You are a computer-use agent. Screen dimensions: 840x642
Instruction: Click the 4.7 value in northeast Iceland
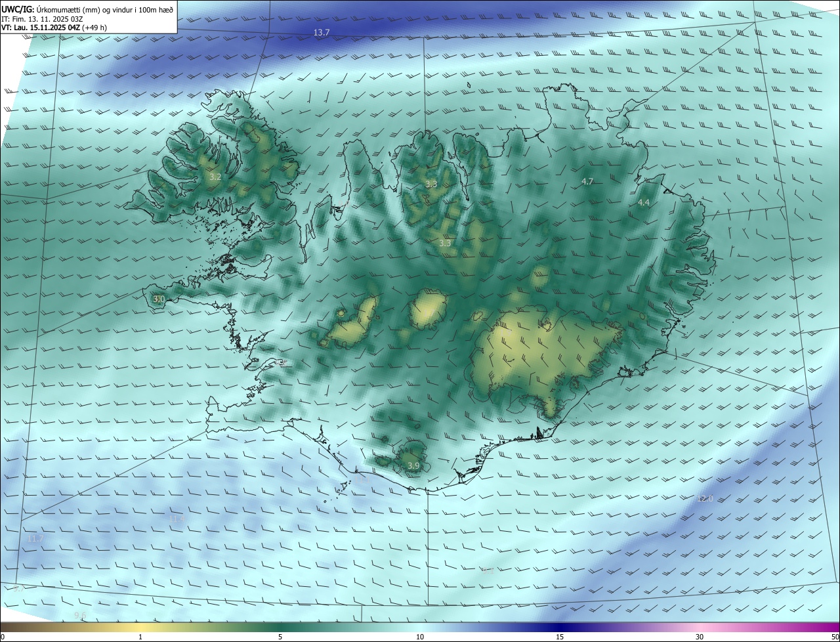(587, 181)
